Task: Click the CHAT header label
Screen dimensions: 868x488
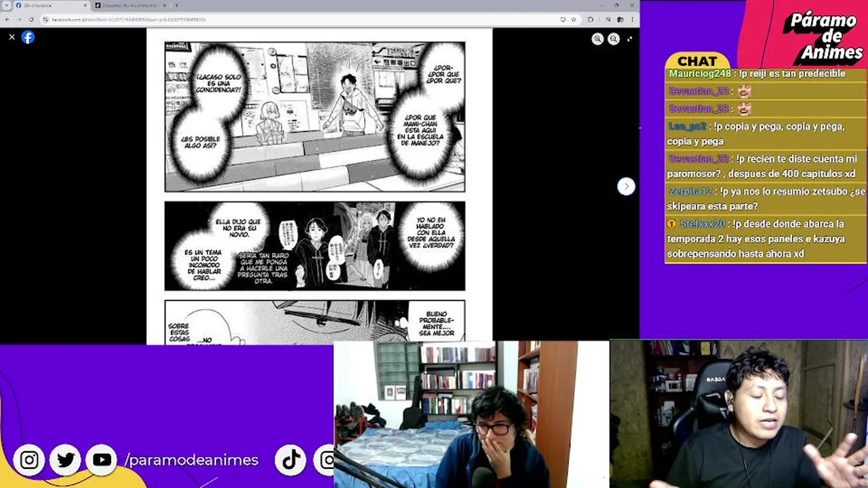Action: coord(697,61)
